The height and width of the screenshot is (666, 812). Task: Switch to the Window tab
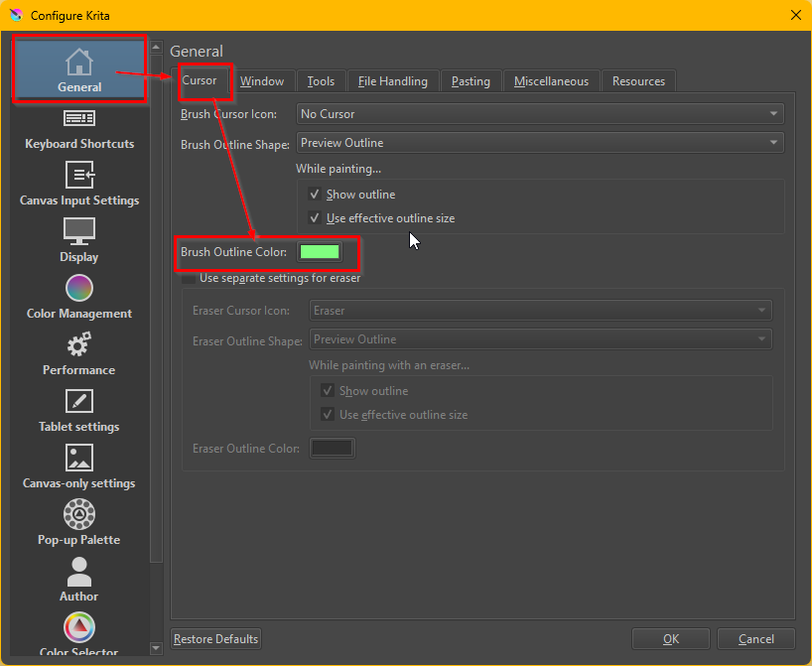(x=262, y=81)
